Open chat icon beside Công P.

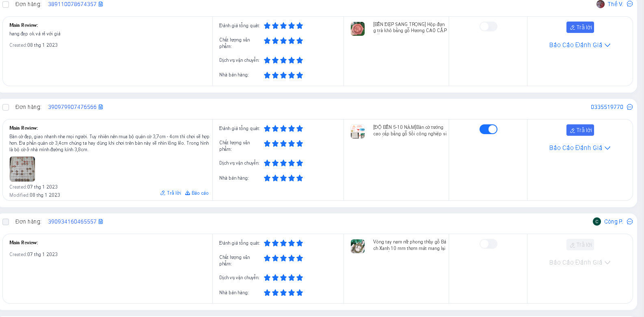pos(630,221)
